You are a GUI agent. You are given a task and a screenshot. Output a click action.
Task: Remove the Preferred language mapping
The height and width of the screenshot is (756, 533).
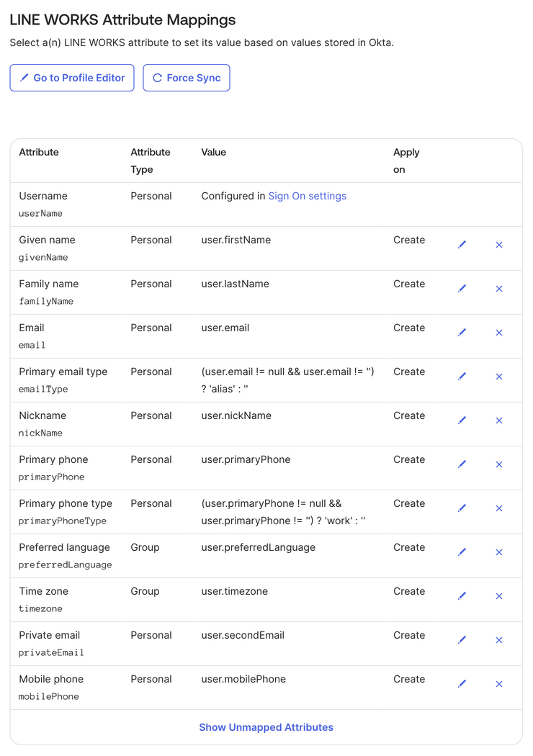(x=499, y=552)
